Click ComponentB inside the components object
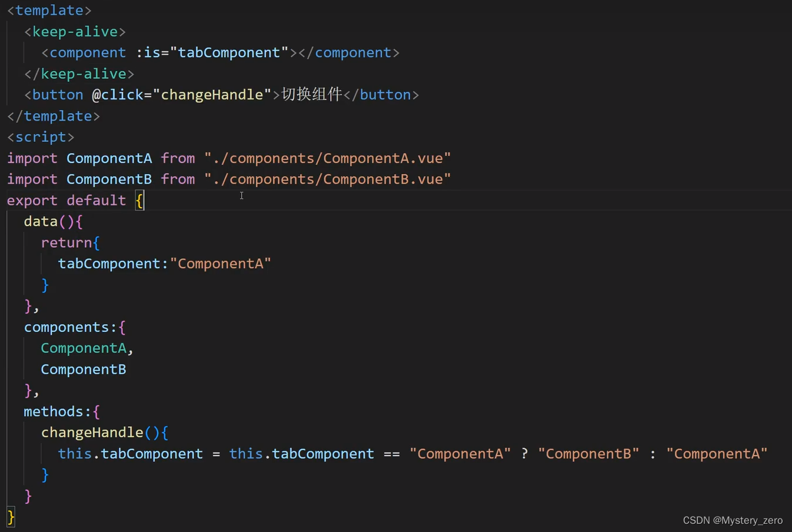 [84, 370]
